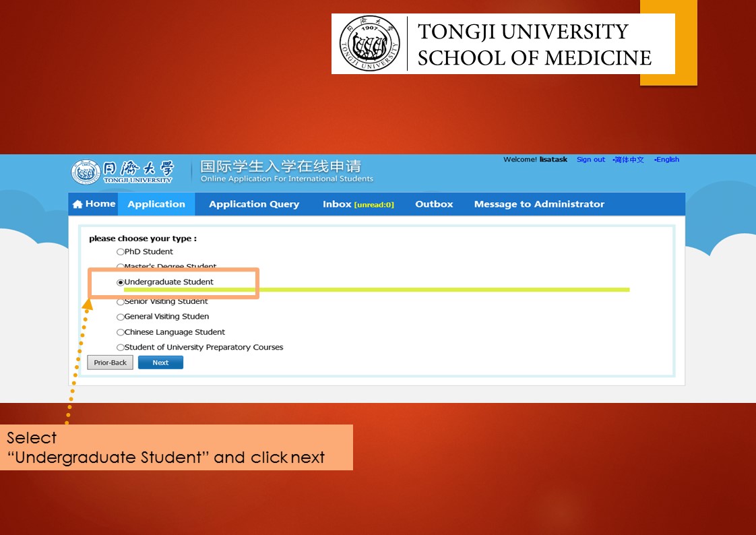
Task: Choose Student of University Preparatory Courses
Action: (x=120, y=347)
